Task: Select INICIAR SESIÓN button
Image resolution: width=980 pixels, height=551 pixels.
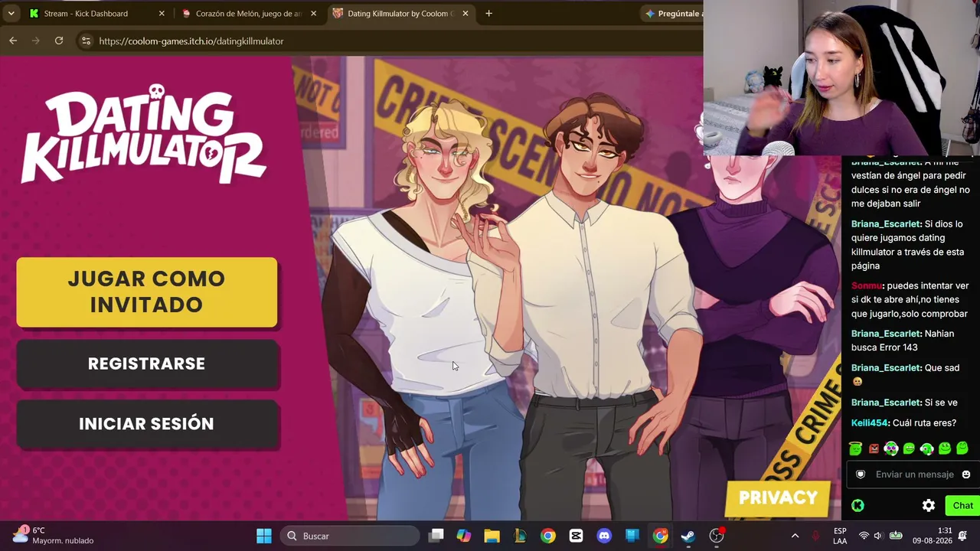Action: (146, 423)
